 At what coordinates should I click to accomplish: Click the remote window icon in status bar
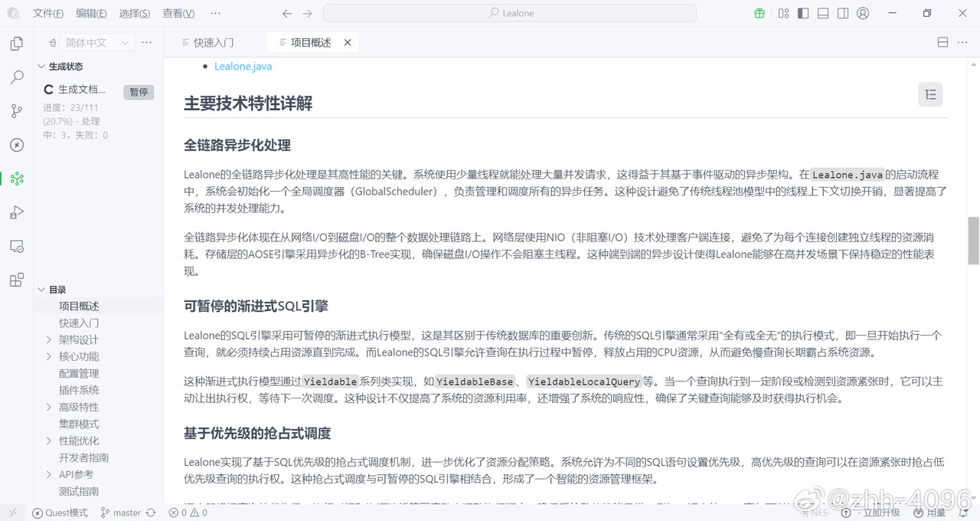[12, 513]
